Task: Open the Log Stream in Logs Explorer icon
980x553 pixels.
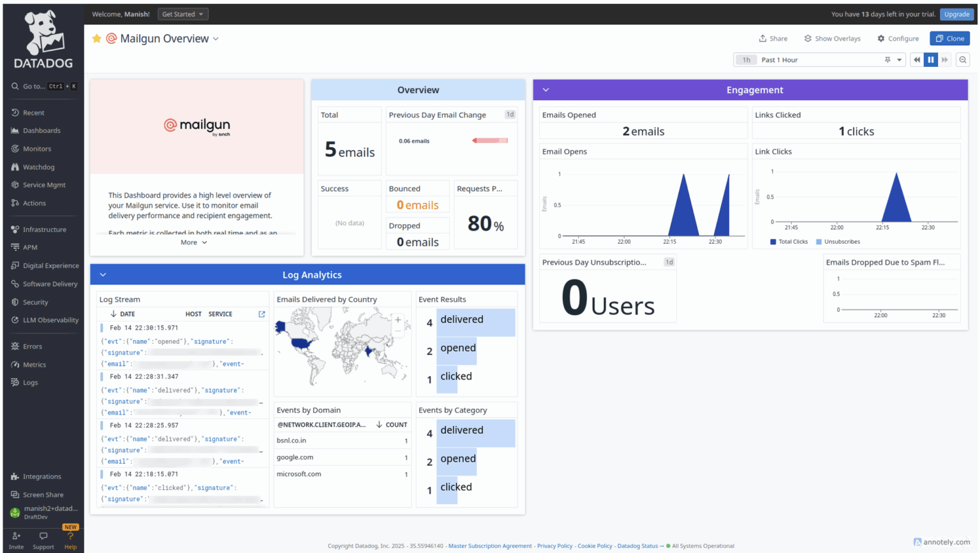Action: coord(262,314)
